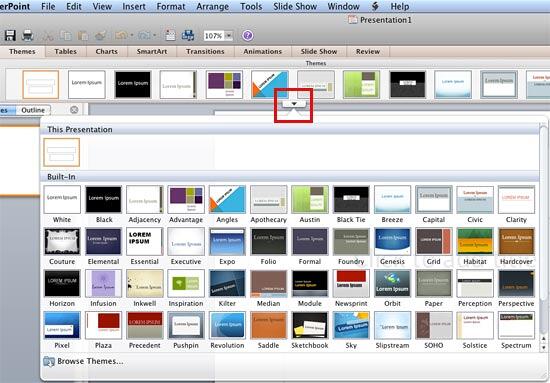Close the Slides/Outline pane with the X icon
The height and width of the screenshot is (383, 550).
pyautogui.click(x=74, y=110)
